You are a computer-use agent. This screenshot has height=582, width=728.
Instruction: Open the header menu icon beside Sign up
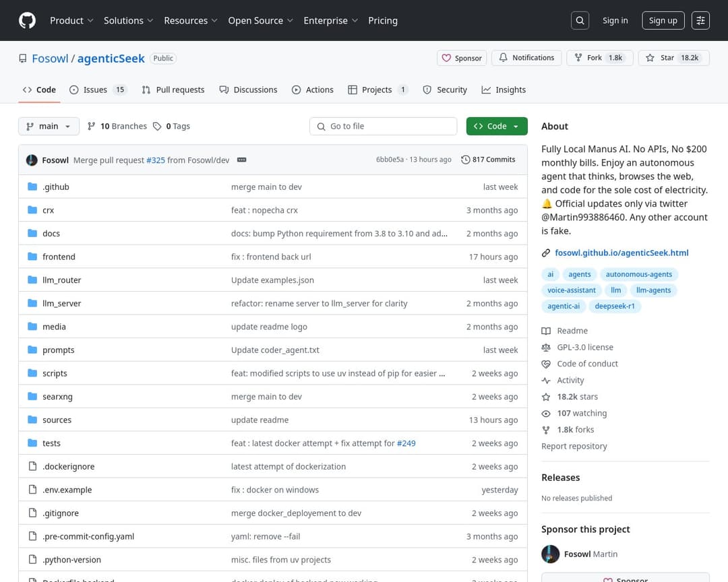(x=700, y=20)
